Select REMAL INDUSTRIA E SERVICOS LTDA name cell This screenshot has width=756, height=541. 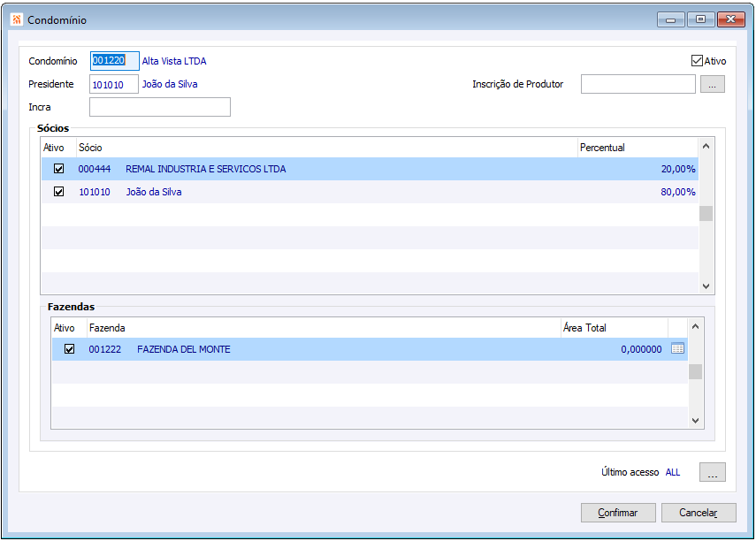[206, 169]
